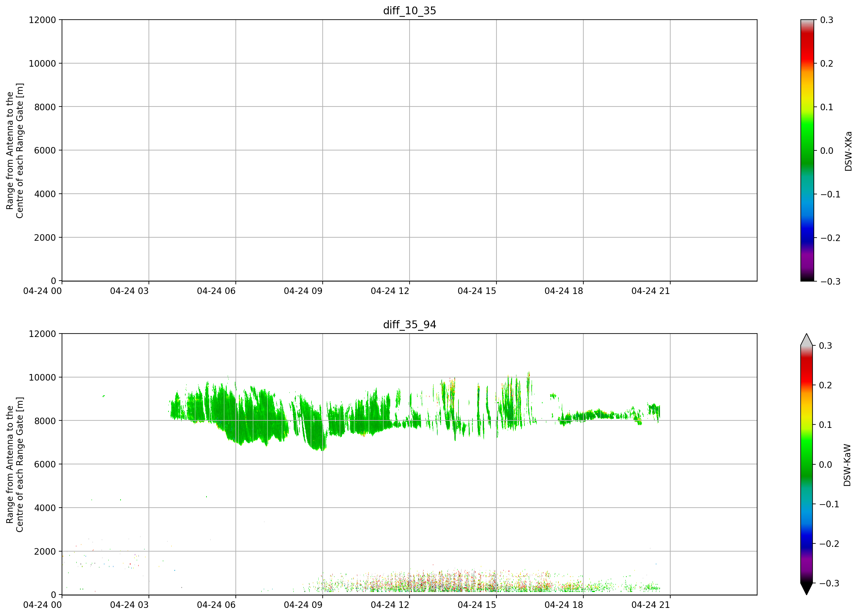
Task: Click the '04-24 15' label under the diff_10_35 plot
Action: coord(477,291)
